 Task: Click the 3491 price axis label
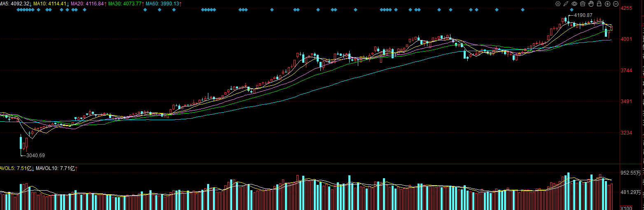coord(626,101)
